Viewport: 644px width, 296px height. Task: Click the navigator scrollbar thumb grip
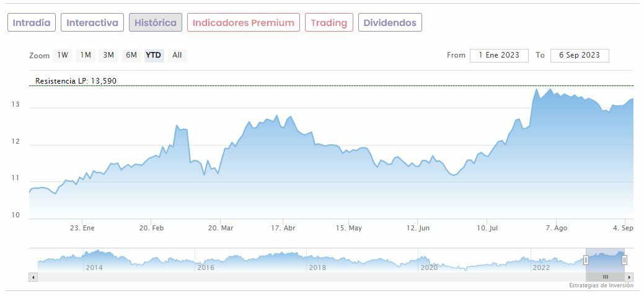(606, 277)
